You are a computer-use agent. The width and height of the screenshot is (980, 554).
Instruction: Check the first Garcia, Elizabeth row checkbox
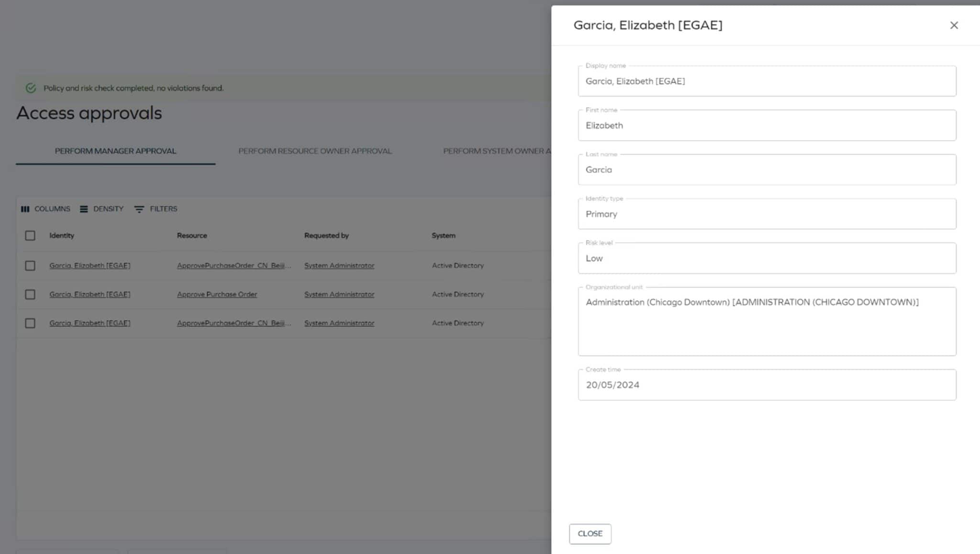tap(30, 266)
